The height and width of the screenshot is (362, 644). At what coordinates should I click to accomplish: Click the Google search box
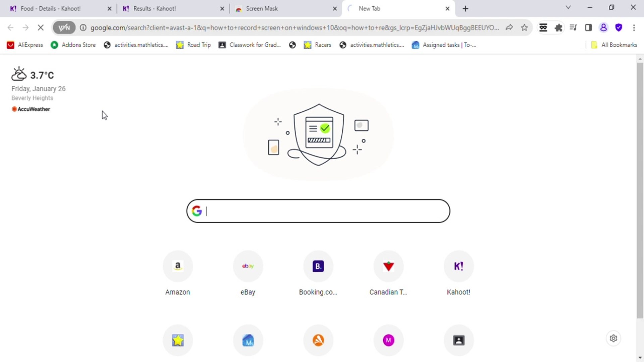(x=318, y=211)
